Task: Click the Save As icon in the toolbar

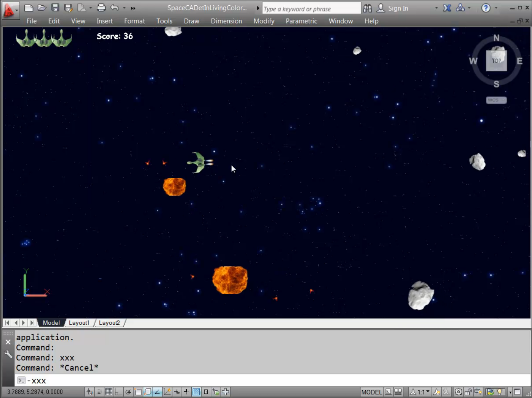Action: pos(68,8)
